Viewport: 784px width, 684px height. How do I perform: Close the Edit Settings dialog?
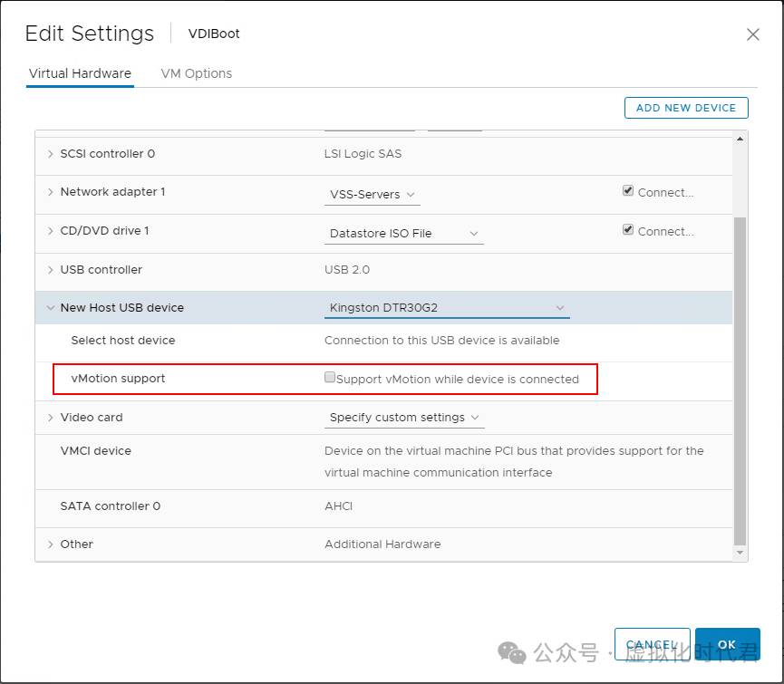click(x=752, y=34)
